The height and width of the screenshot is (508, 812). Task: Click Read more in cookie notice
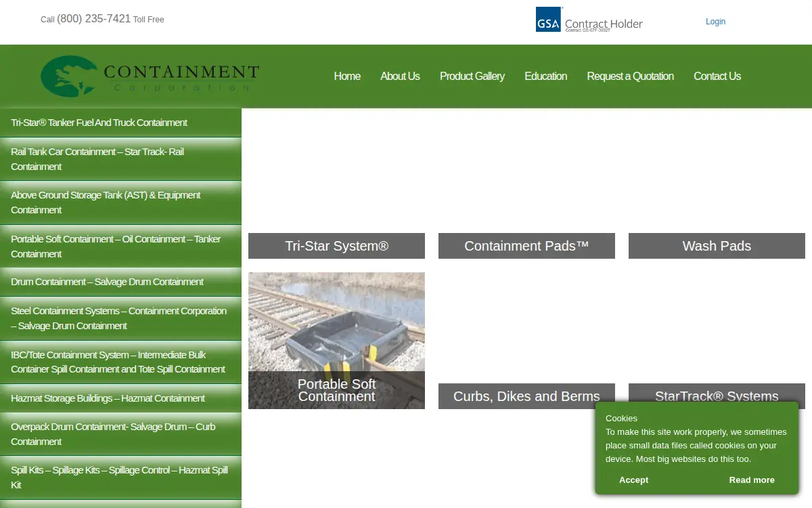tap(752, 480)
